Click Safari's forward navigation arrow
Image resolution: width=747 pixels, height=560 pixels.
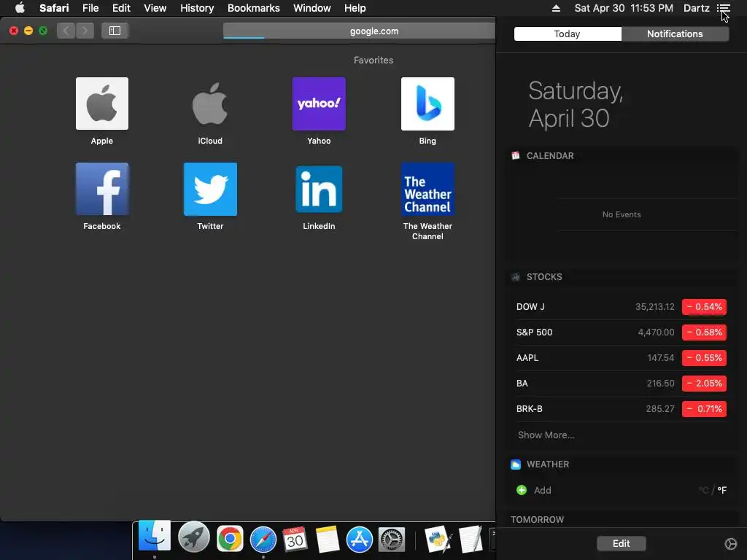tap(85, 31)
